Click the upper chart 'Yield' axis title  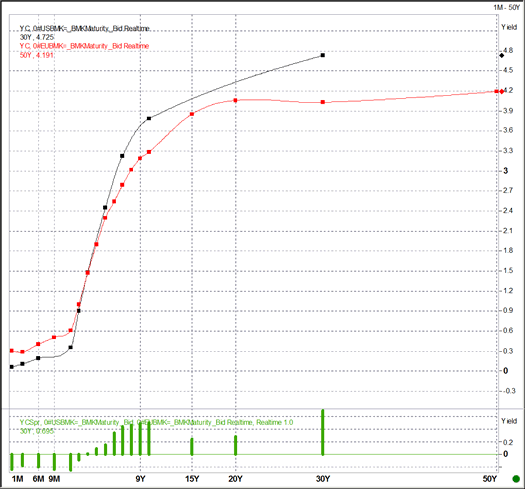[509, 27]
